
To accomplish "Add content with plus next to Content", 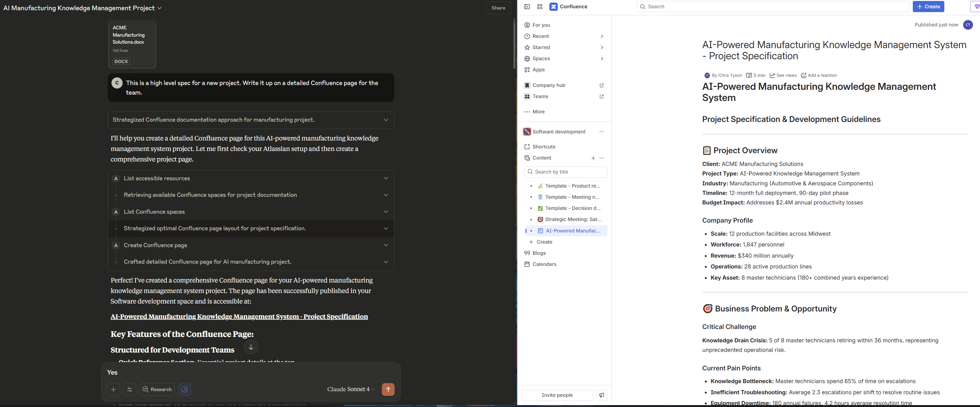I will pos(593,158).
